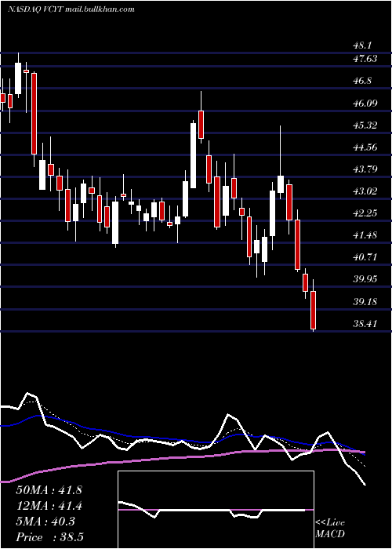
Task: Click the 38.41 price level label
Action: 365,323
